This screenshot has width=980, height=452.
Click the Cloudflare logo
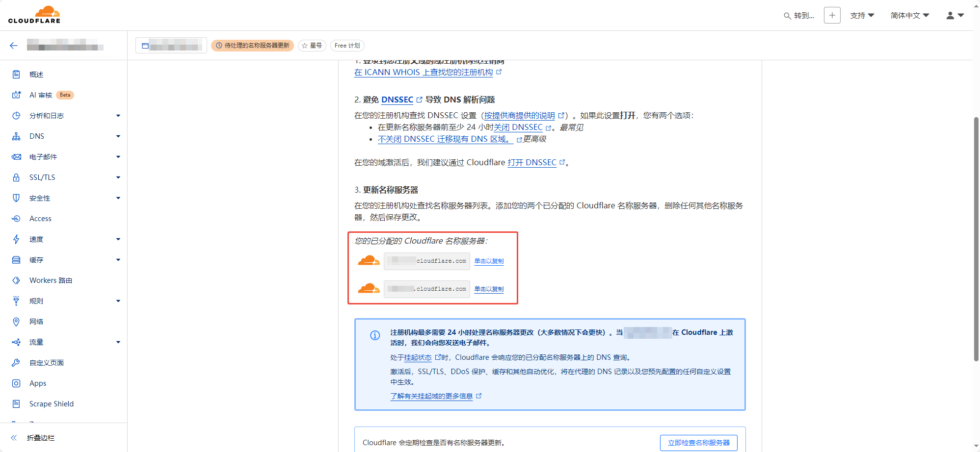[x=34, y=15]
